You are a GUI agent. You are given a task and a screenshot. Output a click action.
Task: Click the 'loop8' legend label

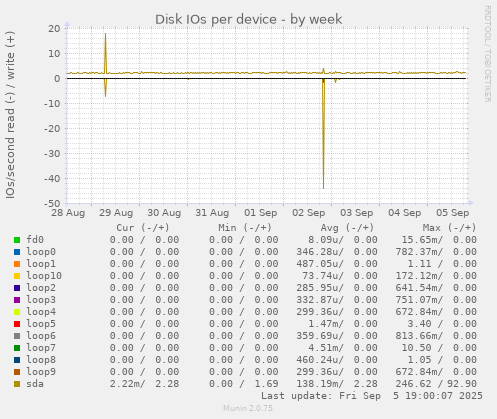click(x=41, y=360)
